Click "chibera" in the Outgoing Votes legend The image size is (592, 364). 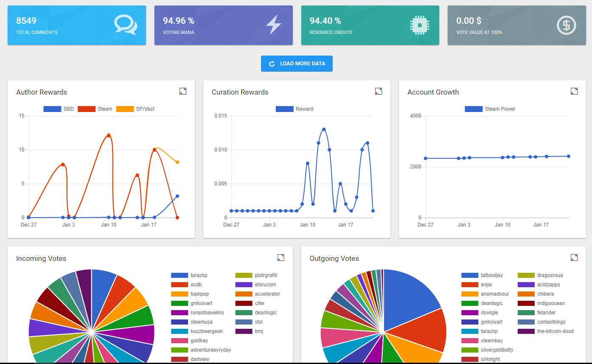point(546,294)
